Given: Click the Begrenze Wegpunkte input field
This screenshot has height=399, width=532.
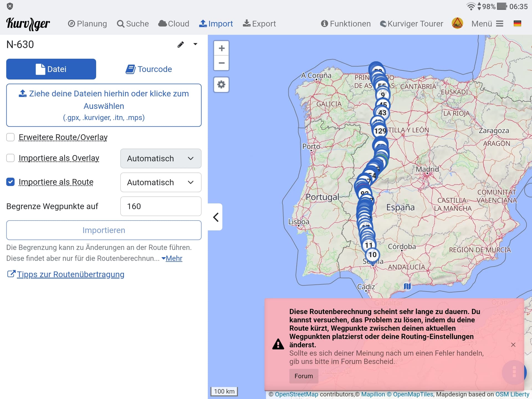Looking at the screenshot, I should 161,206.
